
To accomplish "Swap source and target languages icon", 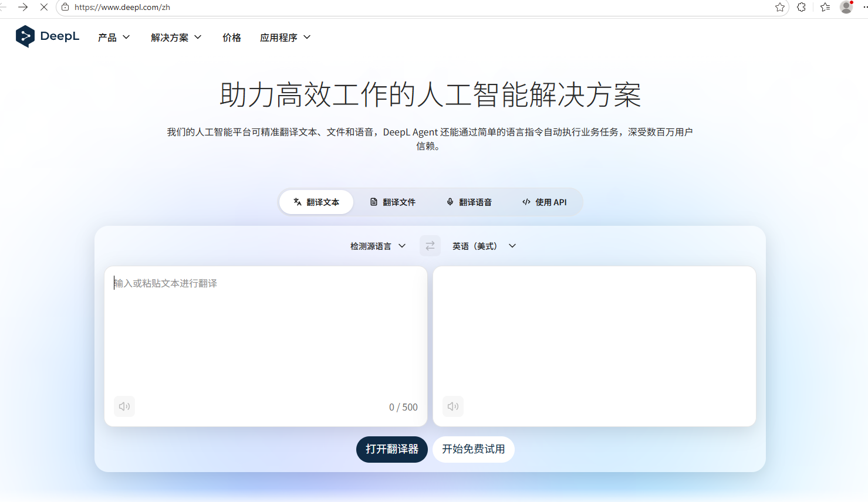I will 430,246.
